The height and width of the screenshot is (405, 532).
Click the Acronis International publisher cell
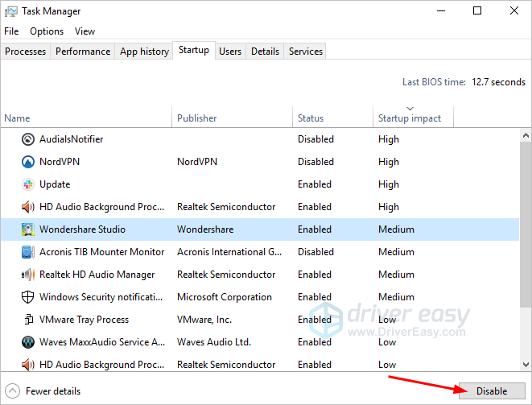click(x=229, y=252)
